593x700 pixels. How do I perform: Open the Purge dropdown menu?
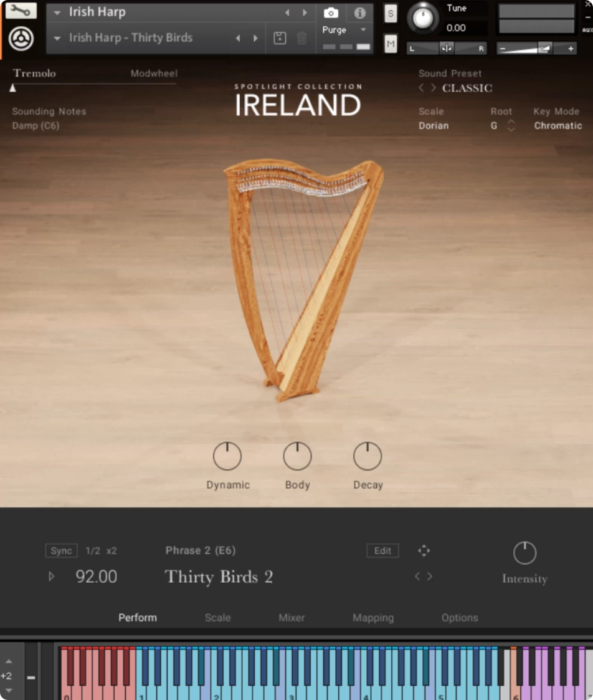point(363,30)
